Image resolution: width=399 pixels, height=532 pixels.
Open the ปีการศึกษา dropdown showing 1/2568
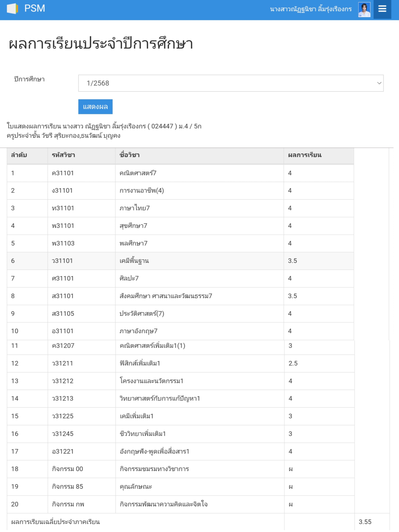point(231,83)
